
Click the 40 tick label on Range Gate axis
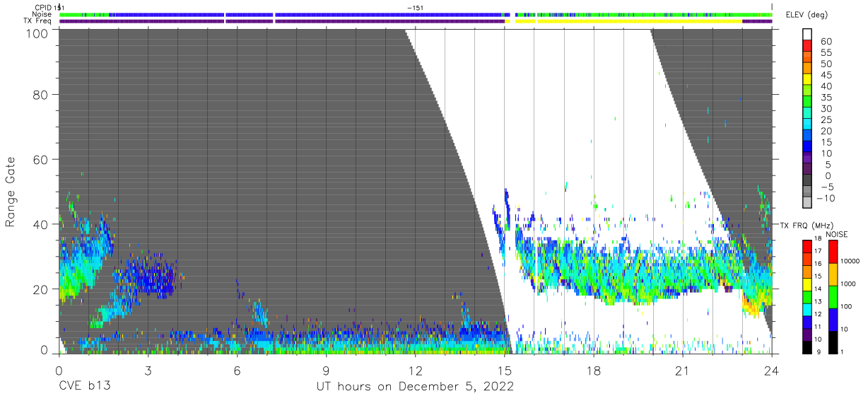(x=42, y=224)
